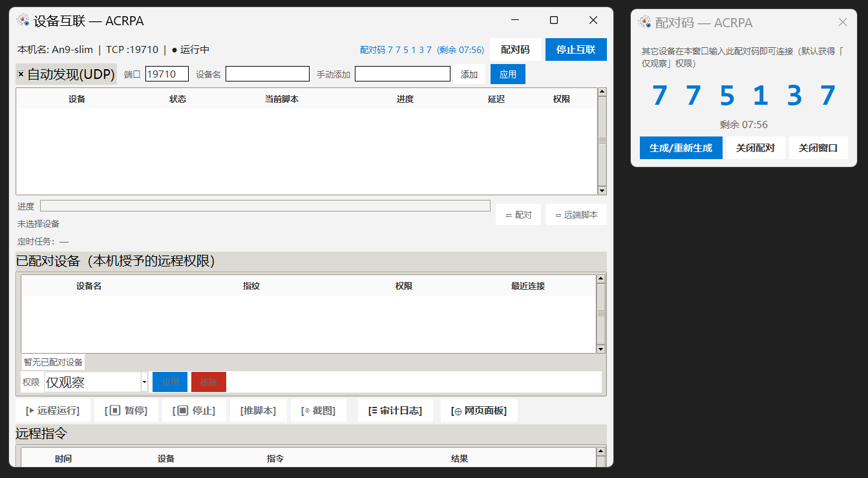Viewport: 868px width, 478px height.
Task: Close the 配对码 — ACRPA window
Action: click(843, 22)
